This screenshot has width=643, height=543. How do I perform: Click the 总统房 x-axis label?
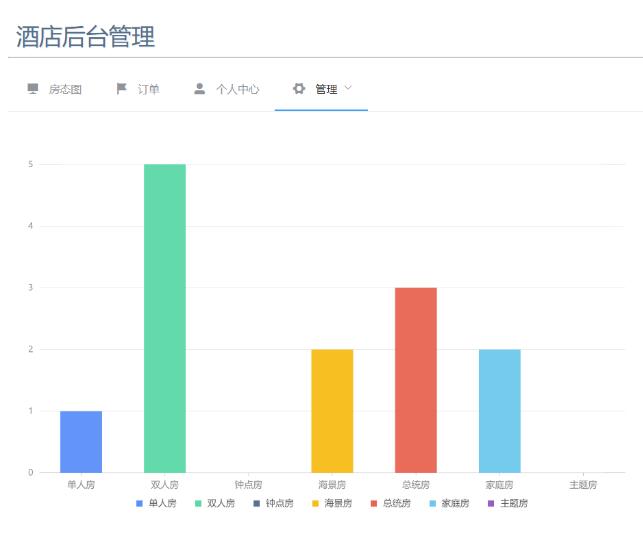tap(416, 485)
